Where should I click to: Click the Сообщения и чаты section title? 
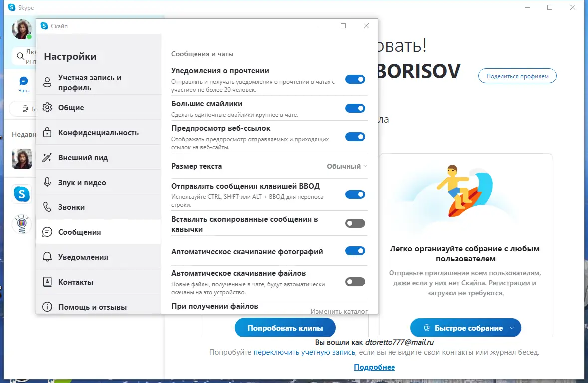202,54
